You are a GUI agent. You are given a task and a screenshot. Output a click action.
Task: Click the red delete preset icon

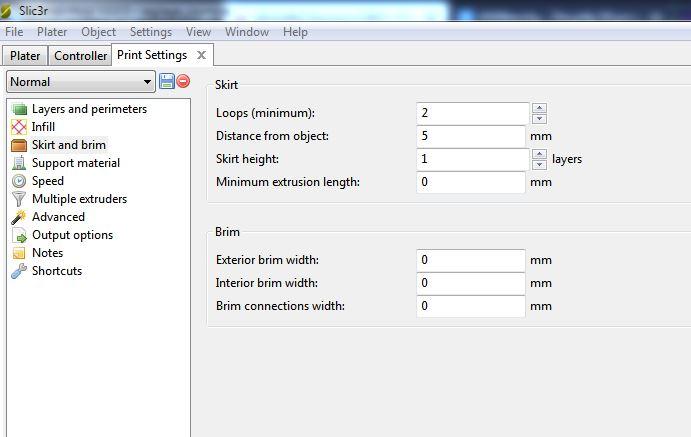[183, 81]
